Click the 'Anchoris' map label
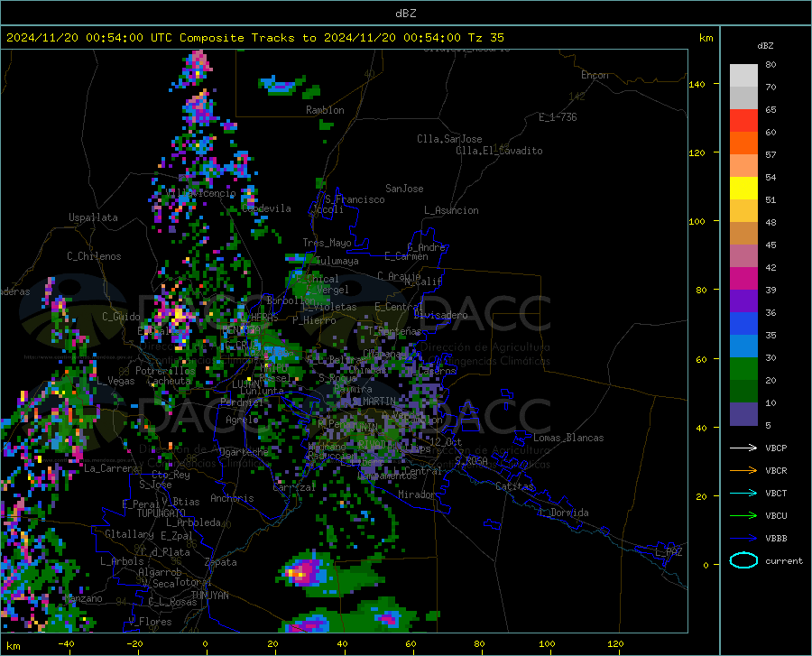This screenshot has width=812, height=656. pos(232,498)
